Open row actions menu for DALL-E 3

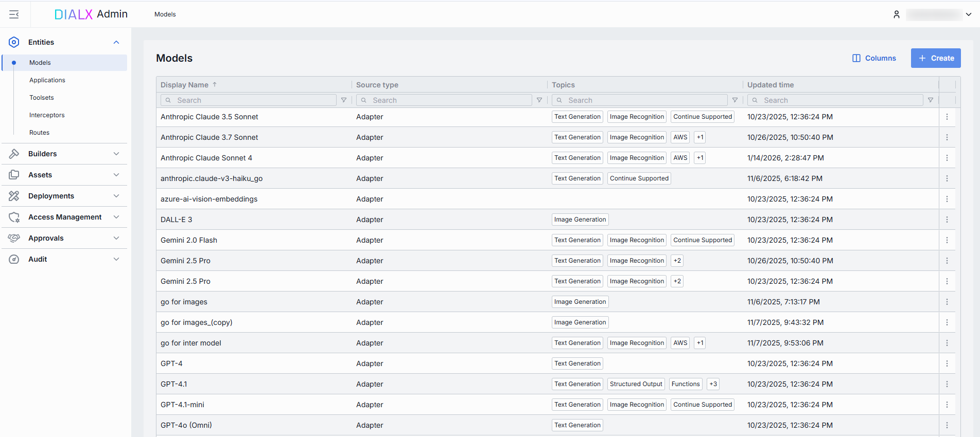(x=947, y=220)
